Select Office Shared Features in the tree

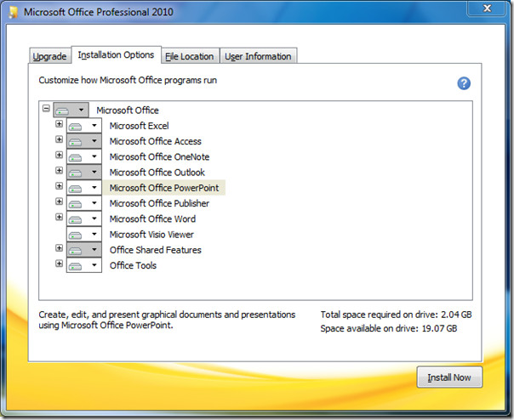click(x=156, y=250)
